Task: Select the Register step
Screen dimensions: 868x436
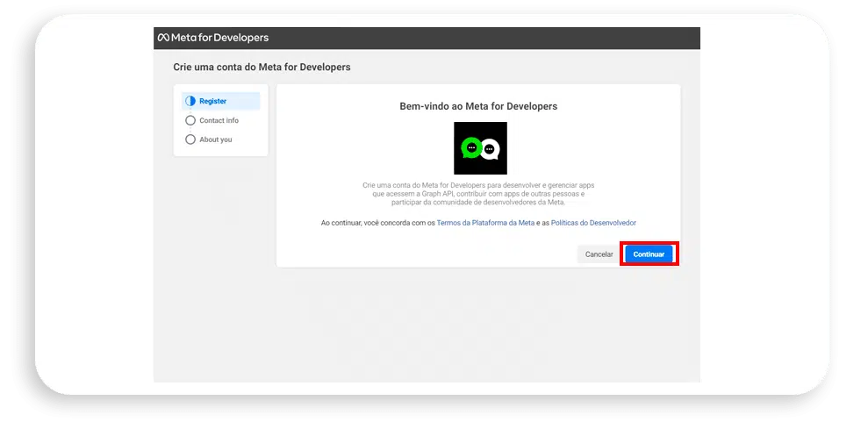Action: [220, 101]
